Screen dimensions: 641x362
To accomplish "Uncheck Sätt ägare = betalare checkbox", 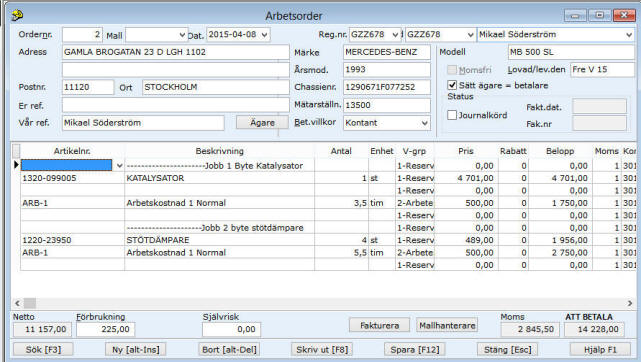I will point(452,85).
